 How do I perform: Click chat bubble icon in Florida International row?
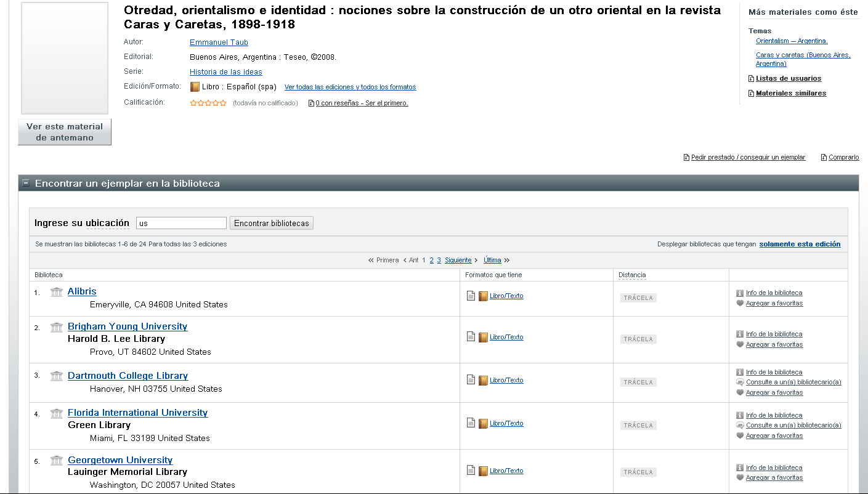pos(740,426)
